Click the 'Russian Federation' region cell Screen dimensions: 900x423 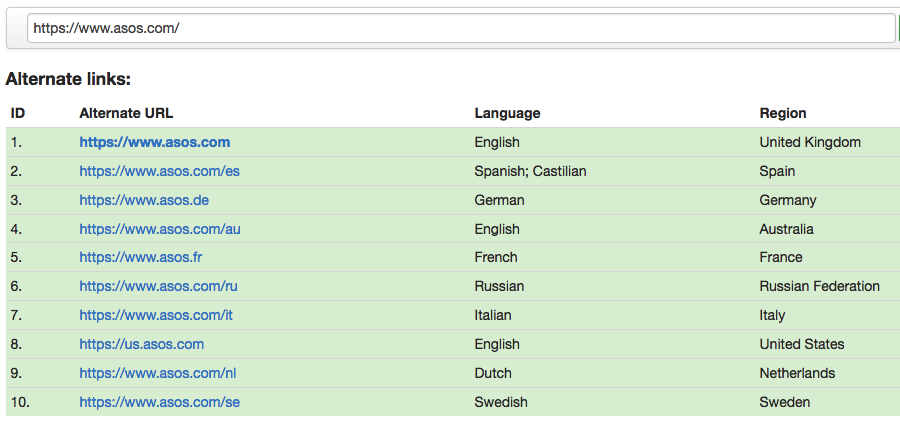(x=820, y=286)
